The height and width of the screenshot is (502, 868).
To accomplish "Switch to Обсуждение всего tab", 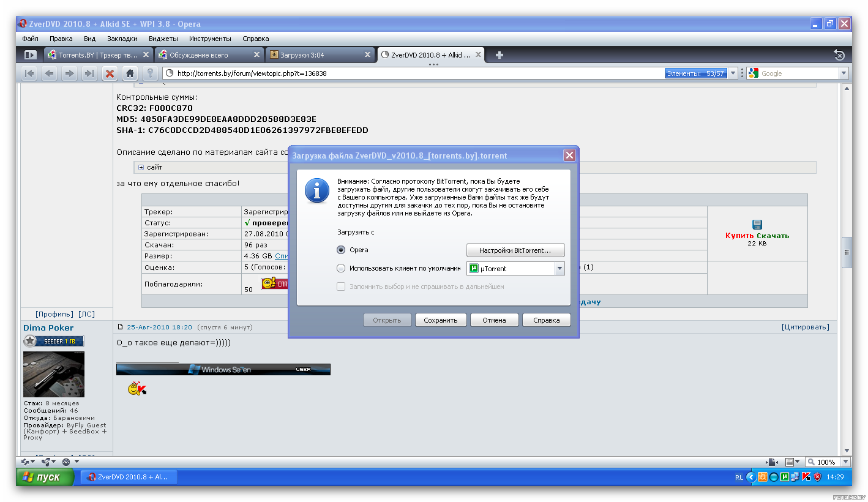I will [x=209, y=54].
